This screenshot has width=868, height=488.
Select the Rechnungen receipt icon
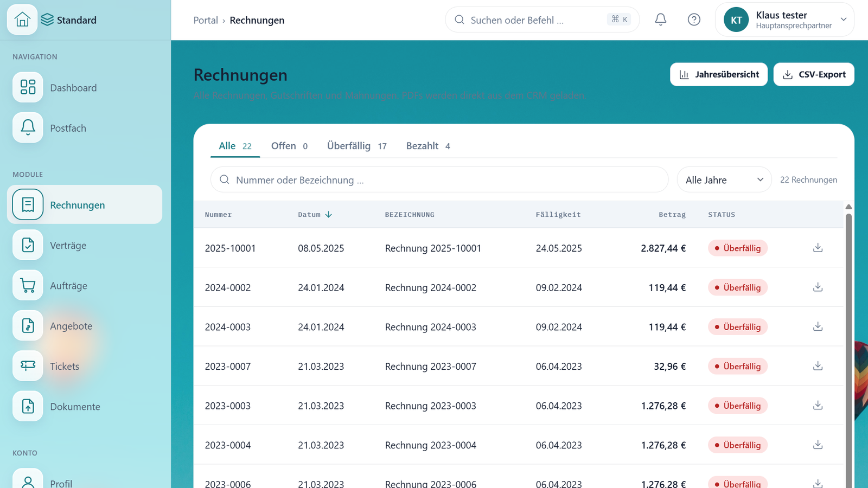[x=28, y=204]
